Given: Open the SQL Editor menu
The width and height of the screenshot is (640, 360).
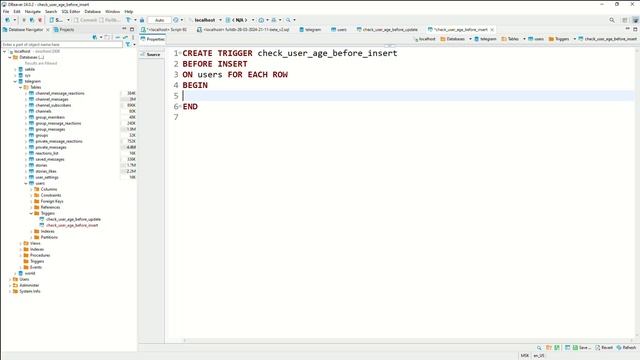Looking at the screenshot, I should coord(71,11).
